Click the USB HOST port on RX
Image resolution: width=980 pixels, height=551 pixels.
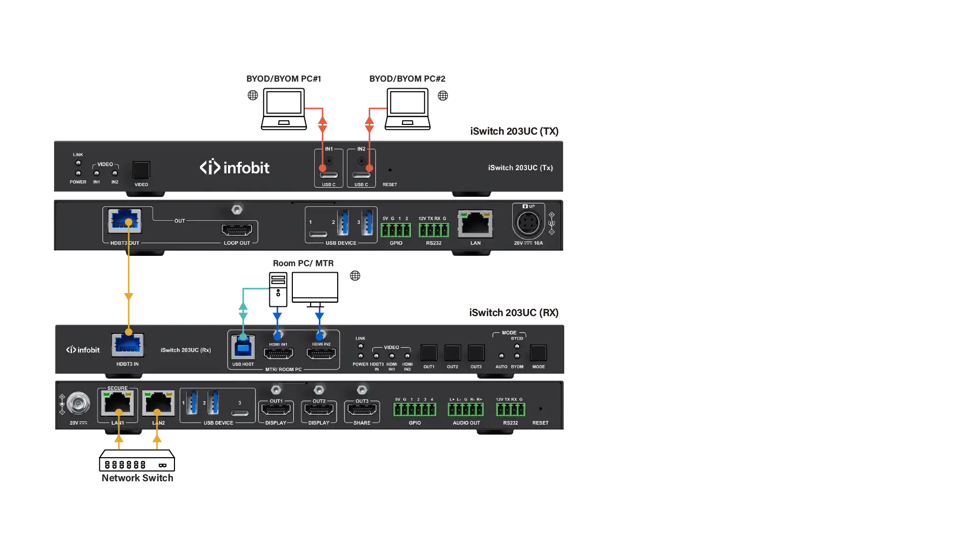[243, 348]
